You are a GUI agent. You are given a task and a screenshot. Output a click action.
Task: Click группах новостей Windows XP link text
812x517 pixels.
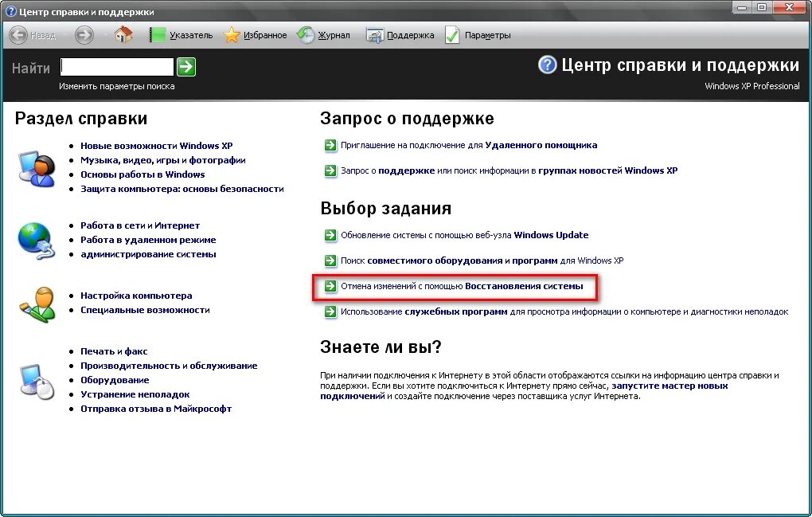pyautogui.click(x=608, y=170)
